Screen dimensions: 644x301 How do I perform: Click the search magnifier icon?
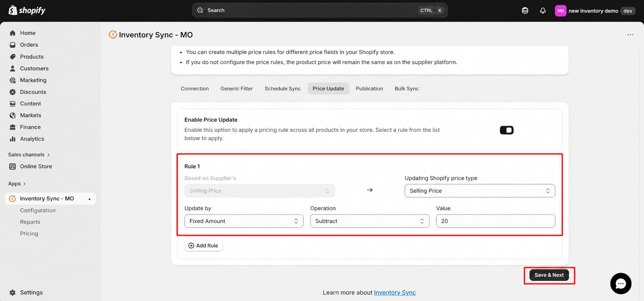click(200, 10)
